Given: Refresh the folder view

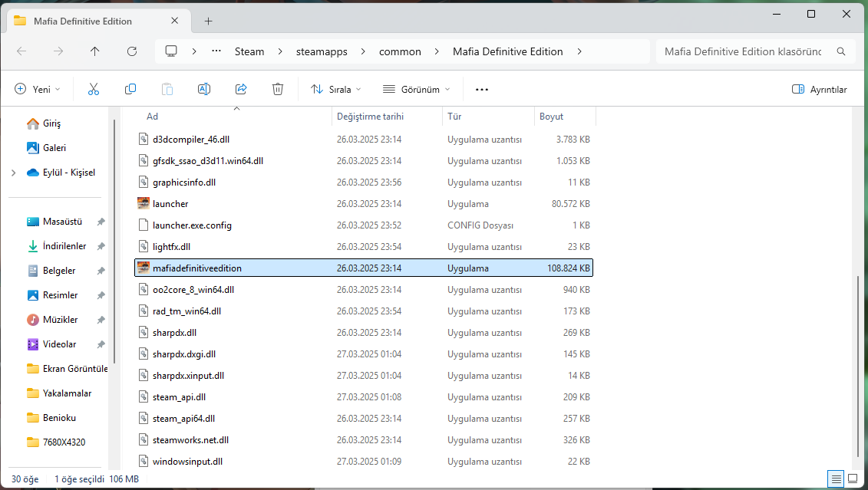Looking at the screenshot, I should [132, 51].
